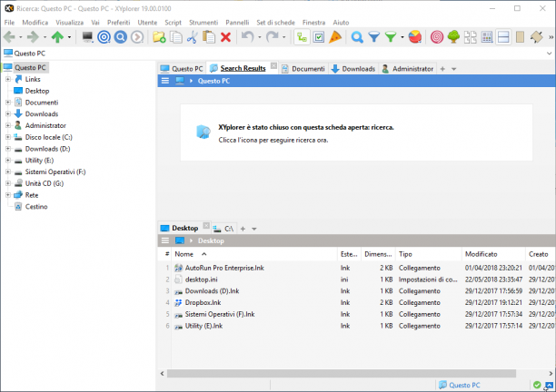The height and width of the screenshot is (392, 556).
Task: Open Find Files magnifier icon
Action: (357, 37)
